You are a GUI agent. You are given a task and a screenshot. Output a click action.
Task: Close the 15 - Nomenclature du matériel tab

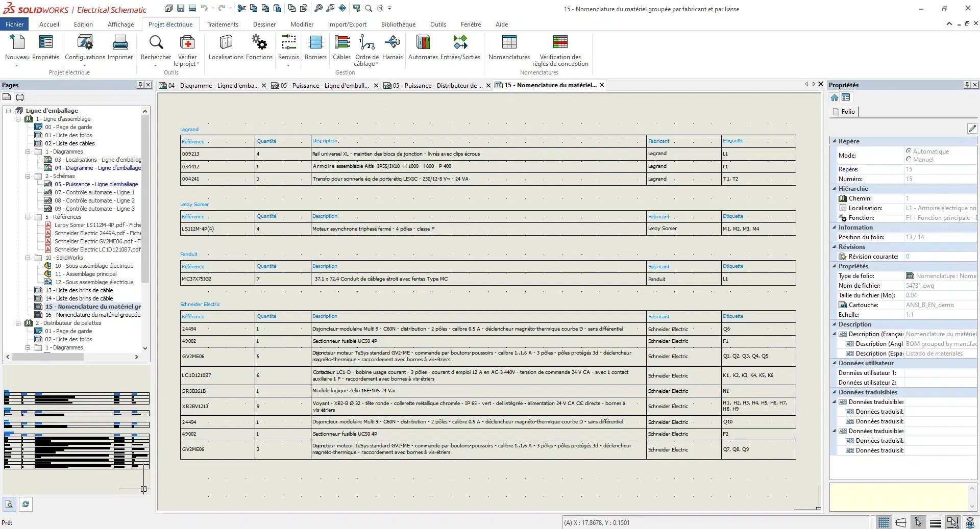point(602,85)
